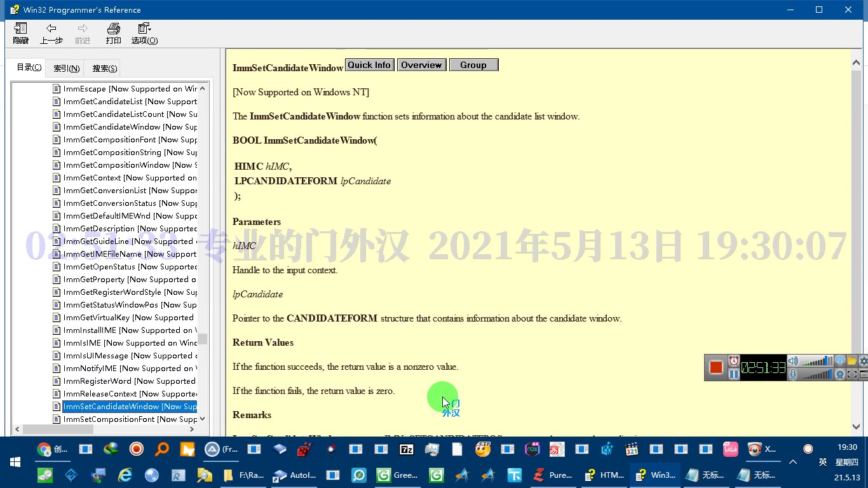Show hidden system tray icons
This screenshot has height=488, width=868.
(x=793, y=462)
